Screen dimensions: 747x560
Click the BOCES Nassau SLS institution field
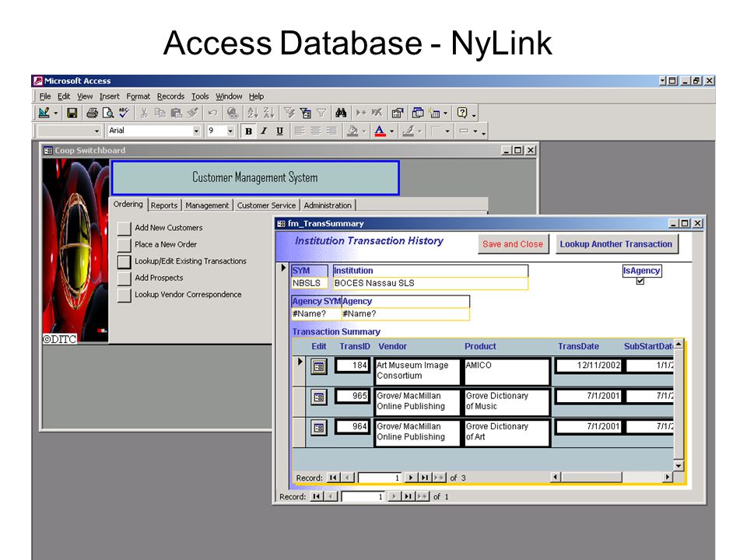[430, 283]
